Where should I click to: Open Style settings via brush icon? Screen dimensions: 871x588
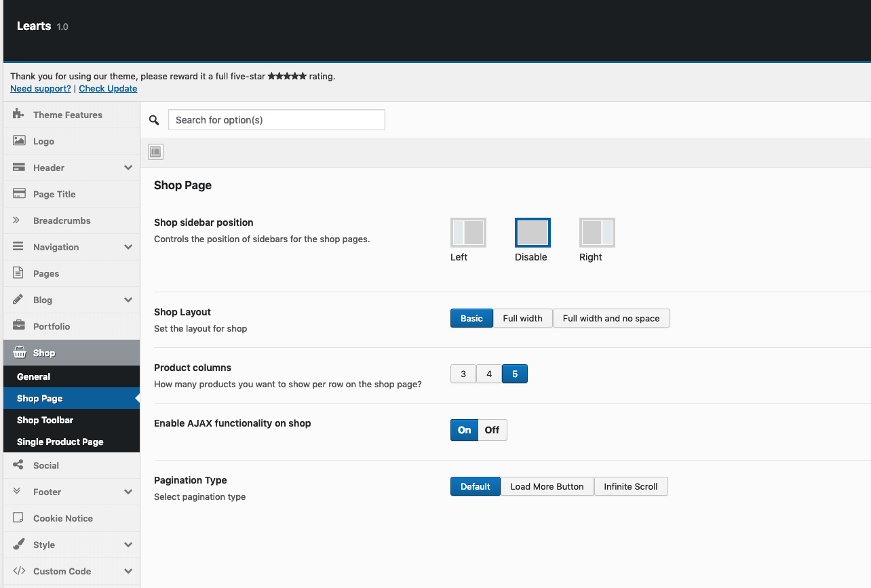point(18,544)
